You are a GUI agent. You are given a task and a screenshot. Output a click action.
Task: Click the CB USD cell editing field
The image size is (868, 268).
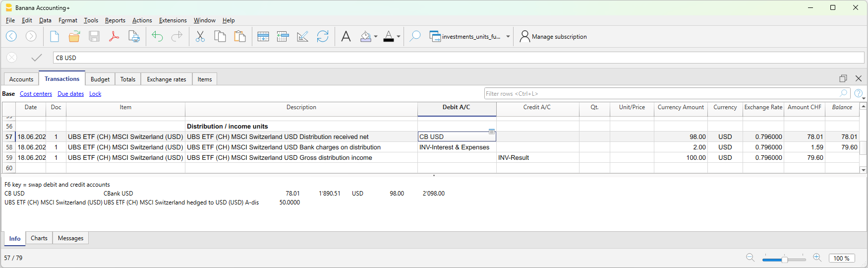[x=459, y=58]
